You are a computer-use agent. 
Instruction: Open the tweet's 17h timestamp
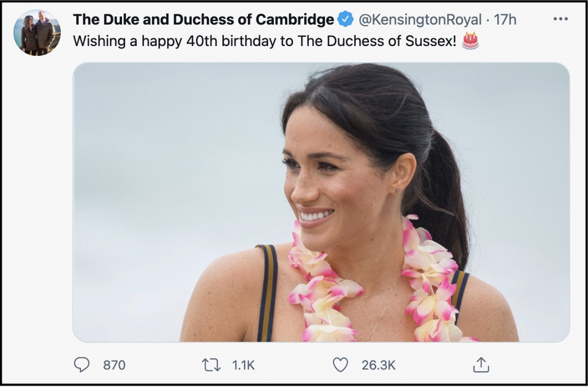click(x=505, y=20)
